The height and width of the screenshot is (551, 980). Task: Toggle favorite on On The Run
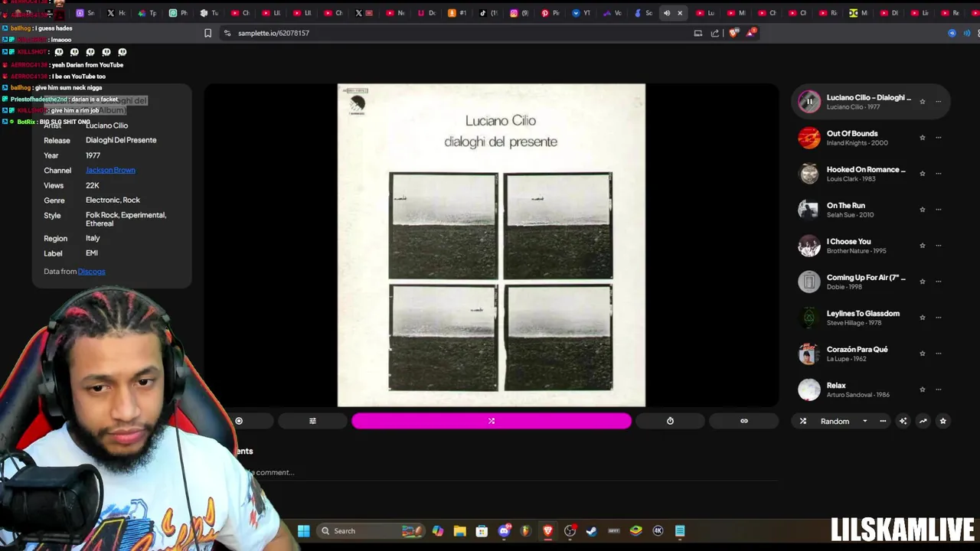(x=923, y=210)
